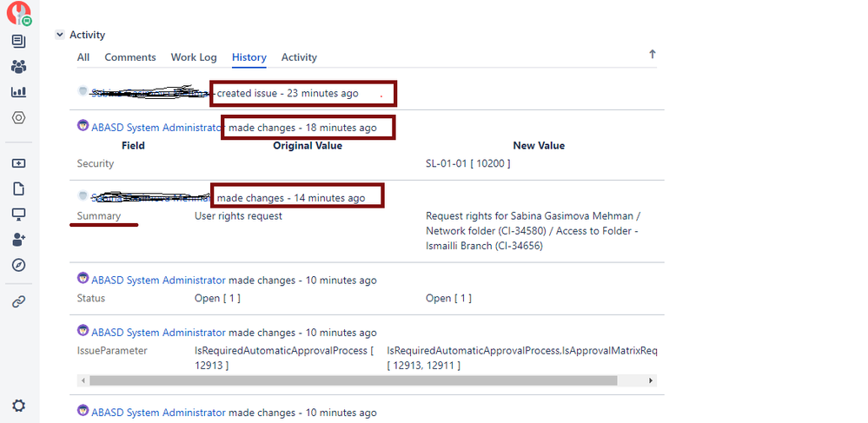868x423 pixels.
Task: Click admin avatar on the Status change entry
Action: coord(83,278)
